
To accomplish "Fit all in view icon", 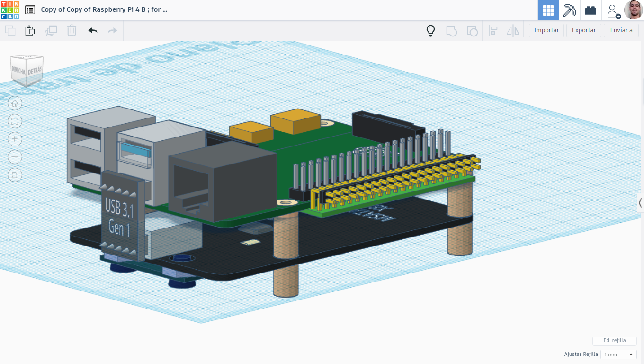I will tap(15, 121).
